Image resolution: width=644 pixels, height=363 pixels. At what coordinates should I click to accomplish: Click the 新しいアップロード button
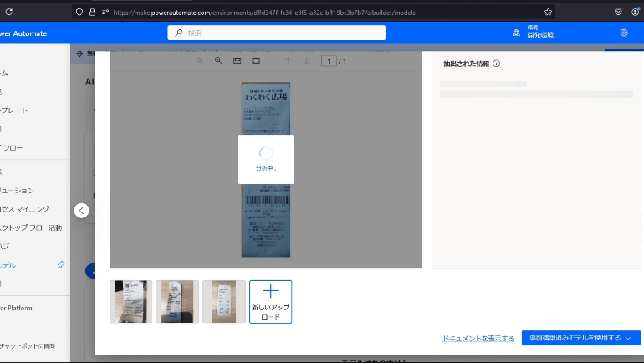pyautogui.click(x=271, y=301)
